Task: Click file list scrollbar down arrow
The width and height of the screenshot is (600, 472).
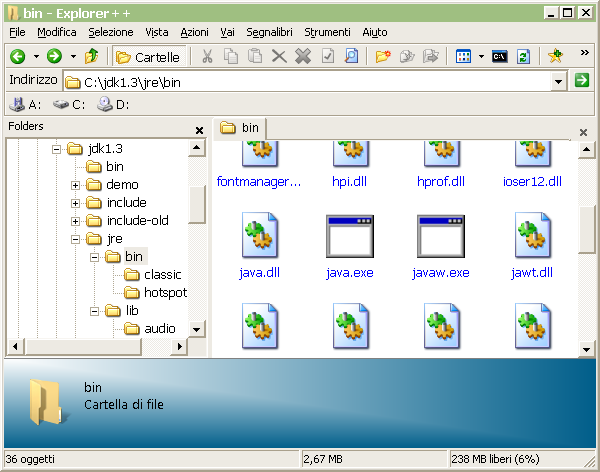Action: click(x=586, y=349)
